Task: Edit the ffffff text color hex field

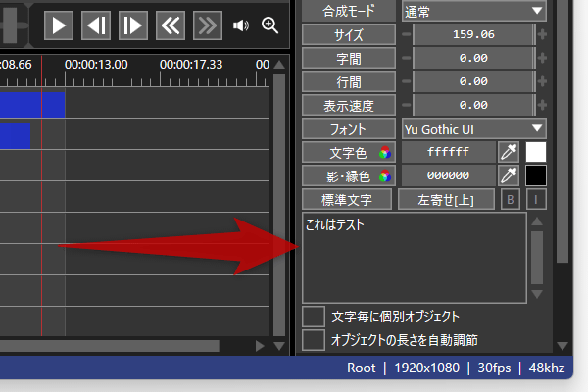Action: (449, 152)
